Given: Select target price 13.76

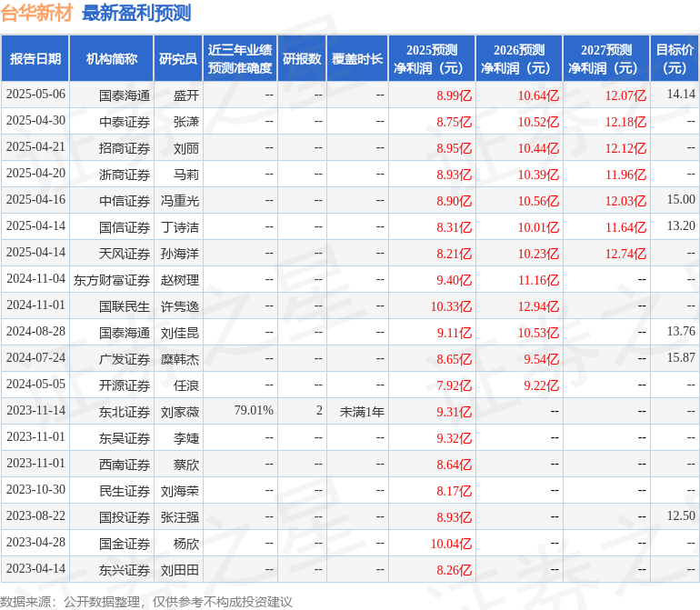Looking at the screenshot, I should tap(681, 331).
